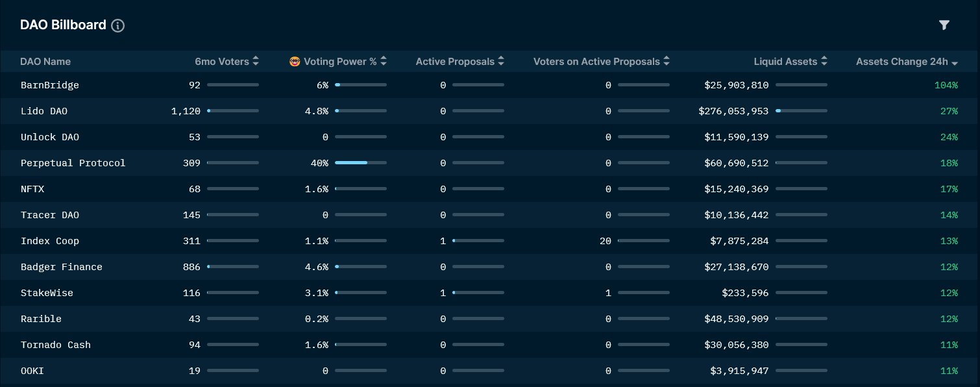Click Tracer DAO's 145 voters count
Viewport: 980px width, 387px height.
pos(192,215)
